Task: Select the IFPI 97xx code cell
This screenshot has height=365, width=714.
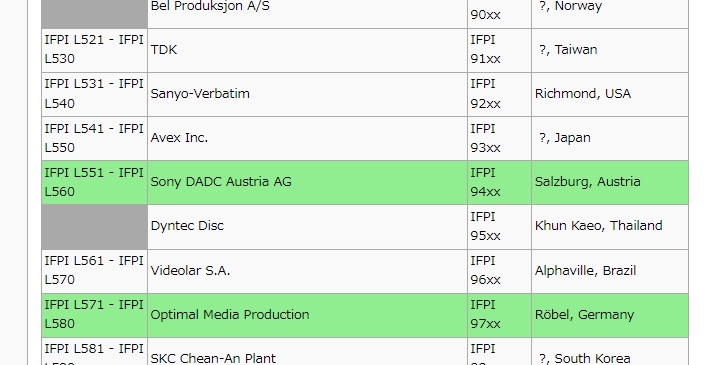Action: click(x=499, y=315)
